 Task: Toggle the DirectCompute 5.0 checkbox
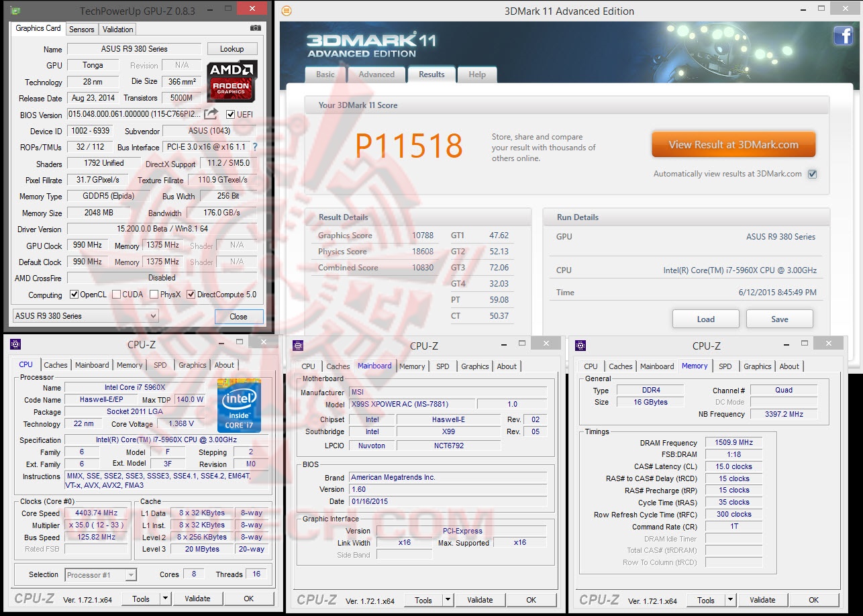click(x=191, y=295)
